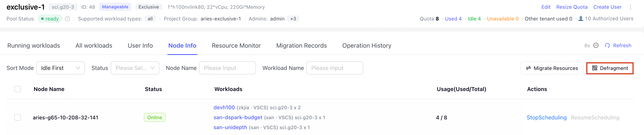644x135 pixels.
Task: Click the ID: 48 label
Action: click(x=88, y=7)
